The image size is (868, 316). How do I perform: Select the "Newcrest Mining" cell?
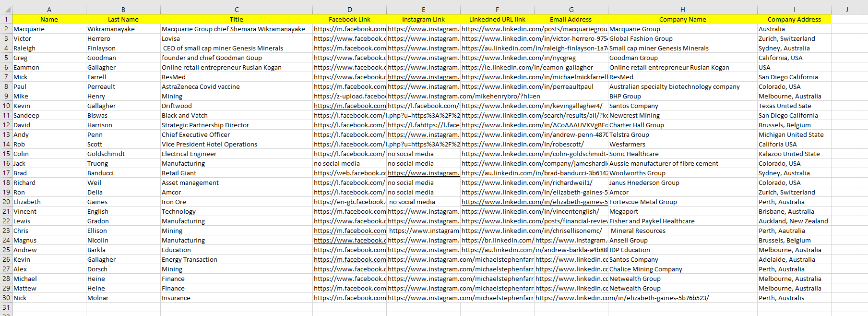683,115
